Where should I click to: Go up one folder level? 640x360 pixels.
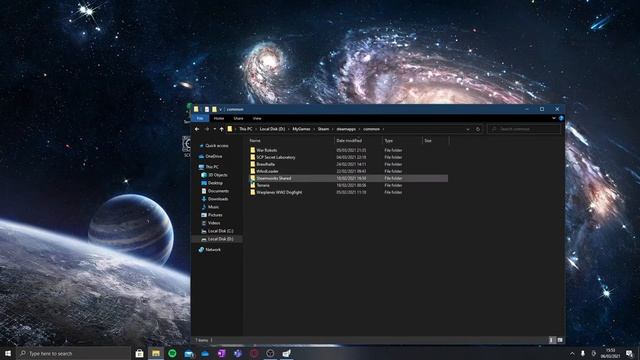pos(222,129)
